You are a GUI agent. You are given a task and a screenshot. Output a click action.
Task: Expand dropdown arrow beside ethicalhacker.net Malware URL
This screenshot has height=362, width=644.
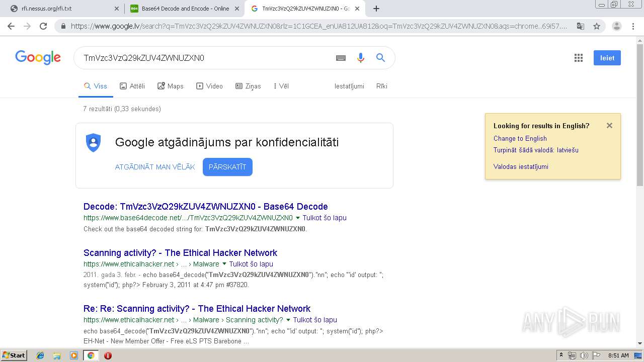224,264
